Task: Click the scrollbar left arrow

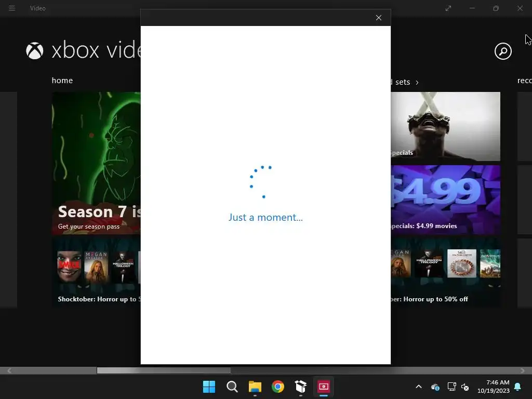Action: 9,370
